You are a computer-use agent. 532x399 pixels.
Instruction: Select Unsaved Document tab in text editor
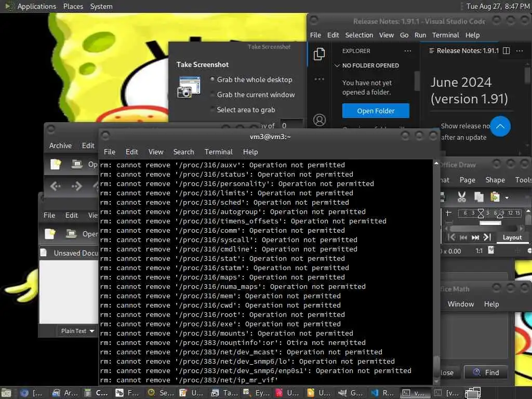(x=69, y=253)
